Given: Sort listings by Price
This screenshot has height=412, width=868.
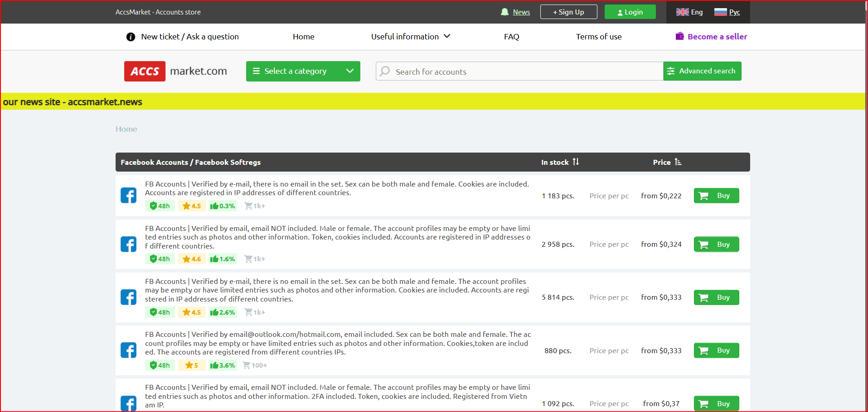Looking at the screenshot, I should coord(667,162).
